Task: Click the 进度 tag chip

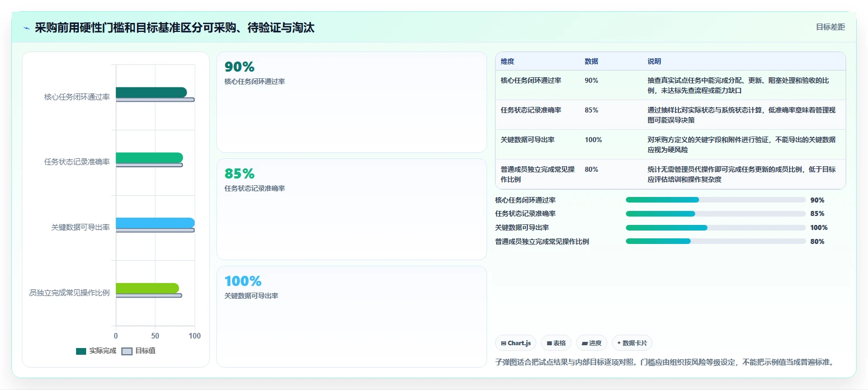Action: pos(591,343)
